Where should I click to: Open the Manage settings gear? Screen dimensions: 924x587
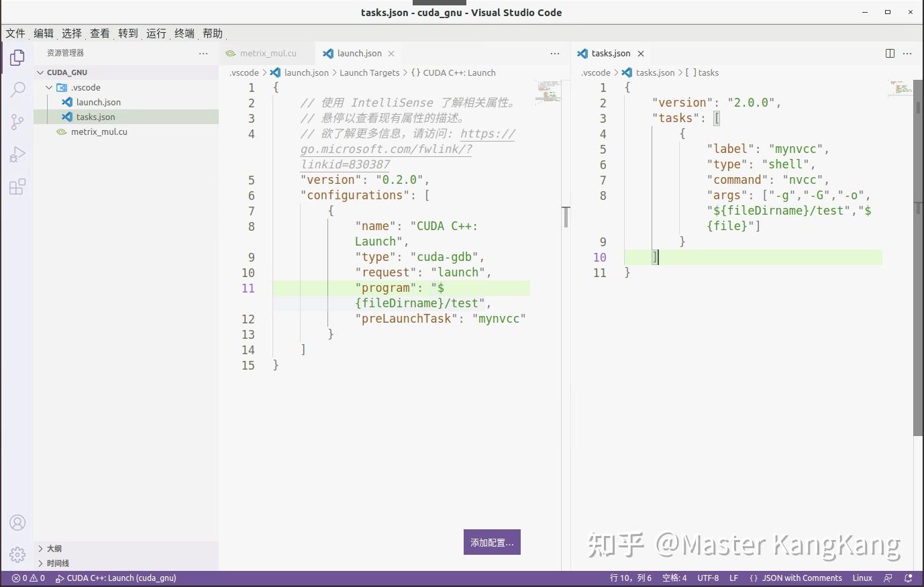click(x=17, y=555)
